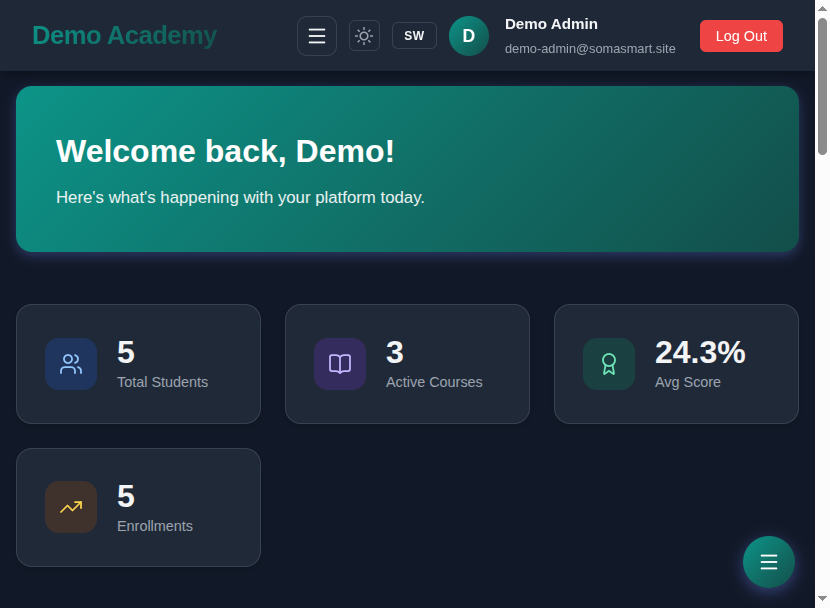Screen dimensions: 830x608
Task: Click the Log Out button
Action: tap(741, 36)
